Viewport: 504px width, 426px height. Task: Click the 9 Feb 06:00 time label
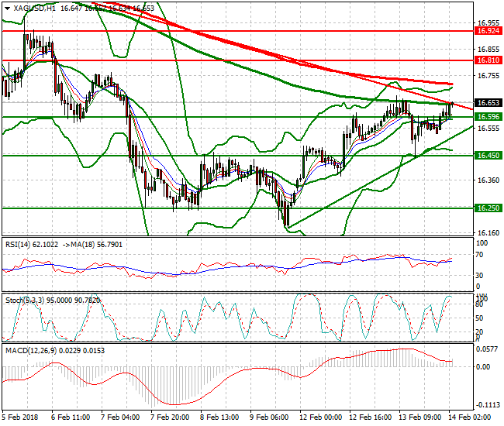pos(269,417)
